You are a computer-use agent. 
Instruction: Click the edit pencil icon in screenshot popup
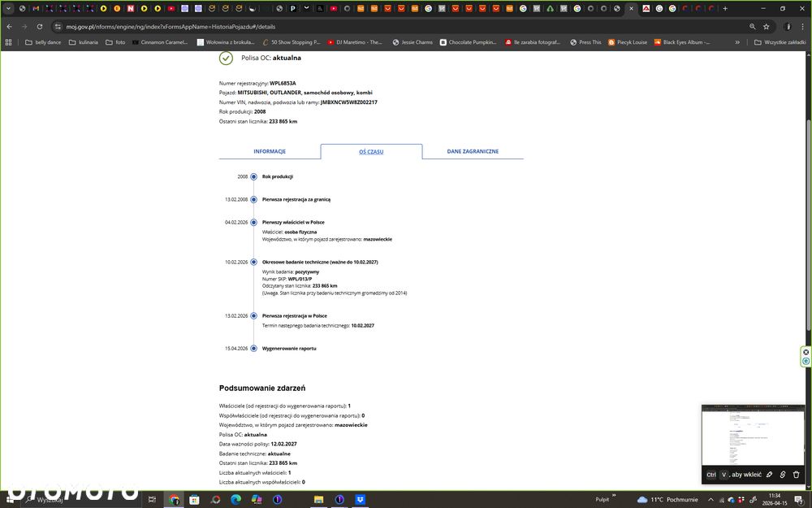click(770, 475)
